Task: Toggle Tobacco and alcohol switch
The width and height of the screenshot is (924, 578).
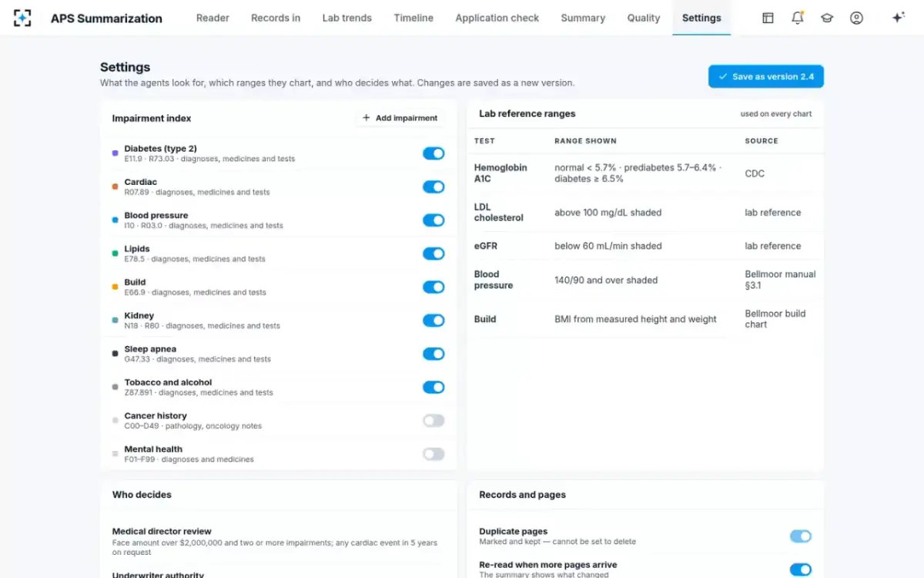Action: tap(434, 387)
